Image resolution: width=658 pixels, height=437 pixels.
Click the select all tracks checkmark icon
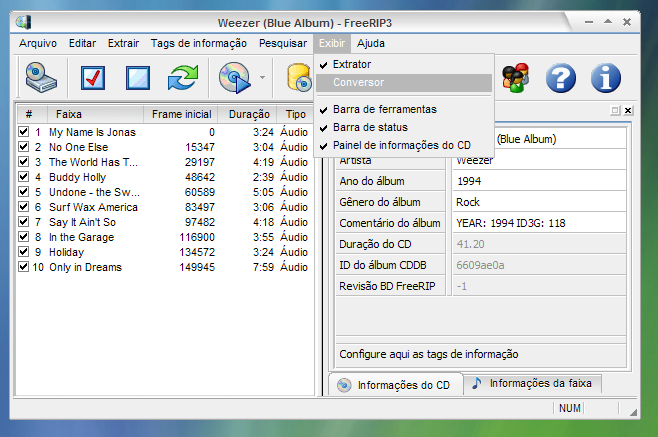tap(93, 78)
